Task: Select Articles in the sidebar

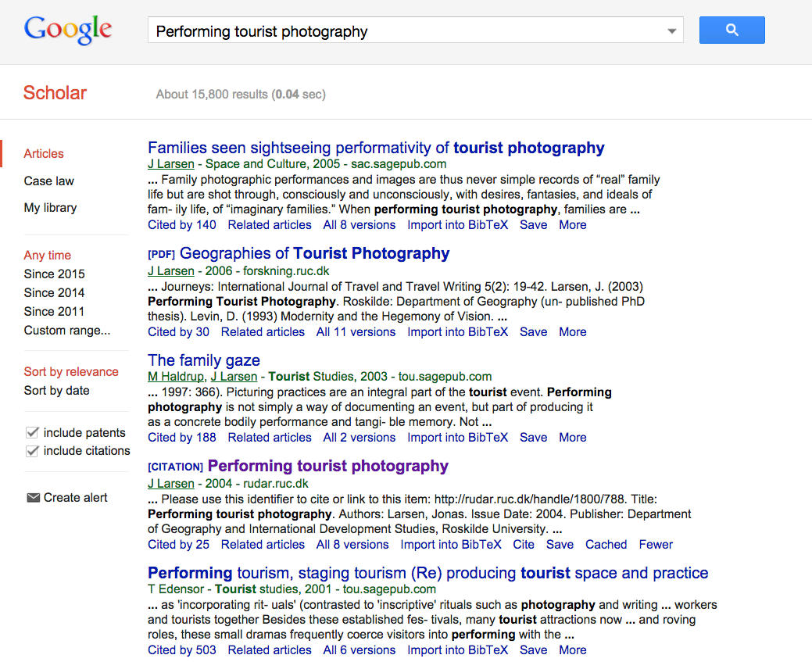Action: (43, 153)
